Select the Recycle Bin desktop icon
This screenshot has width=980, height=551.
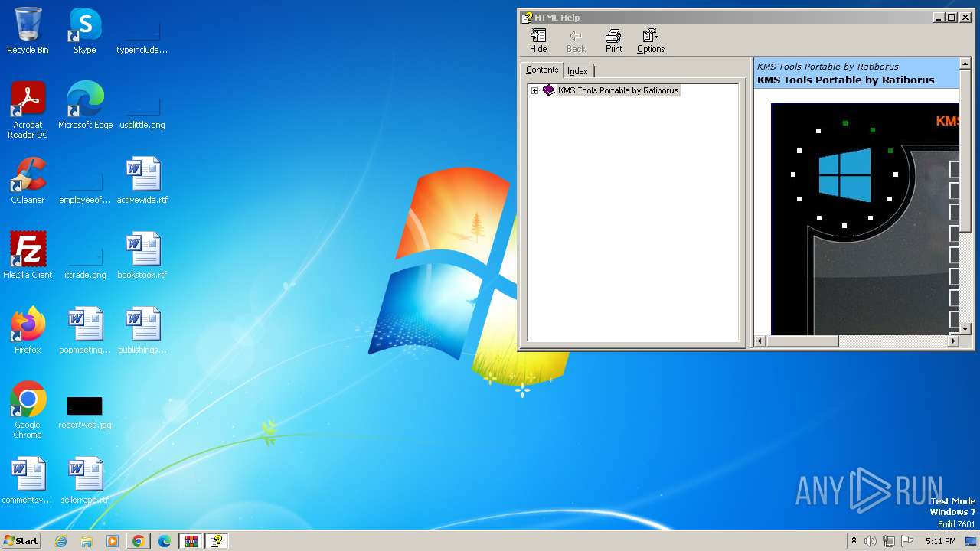[28, 31]
